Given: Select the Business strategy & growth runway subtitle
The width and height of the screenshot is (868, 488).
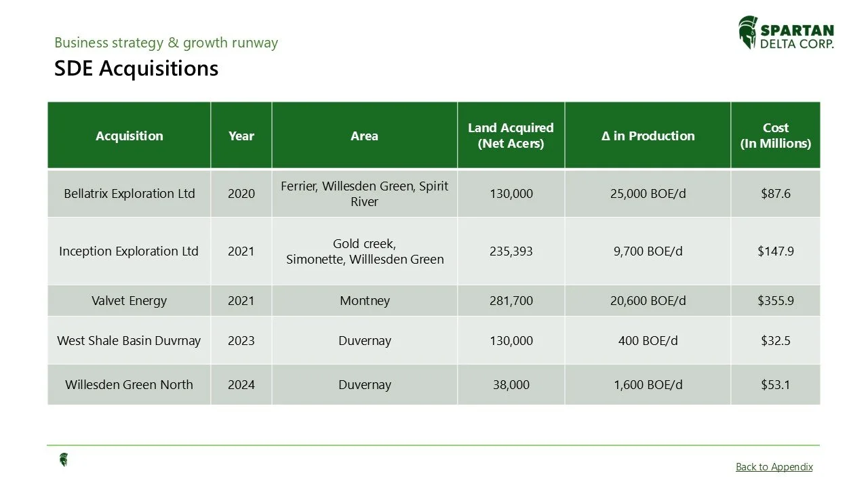Looking at the screenshot, I should (x=166, y=43).
